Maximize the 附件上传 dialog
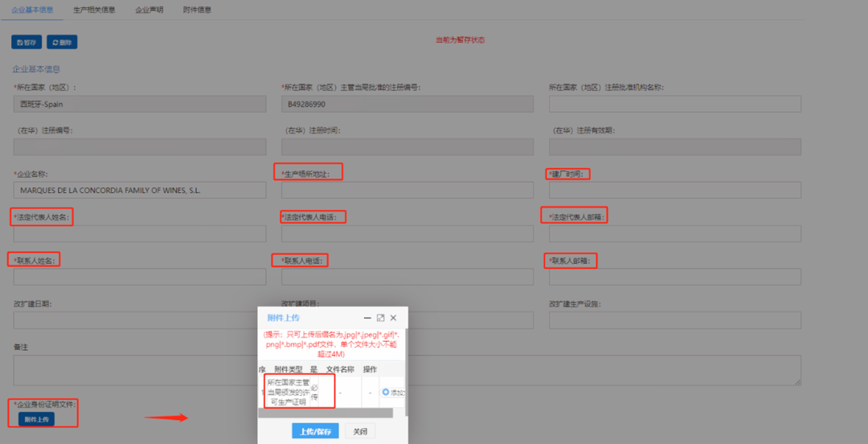868x444 pixels. (380, 318)
